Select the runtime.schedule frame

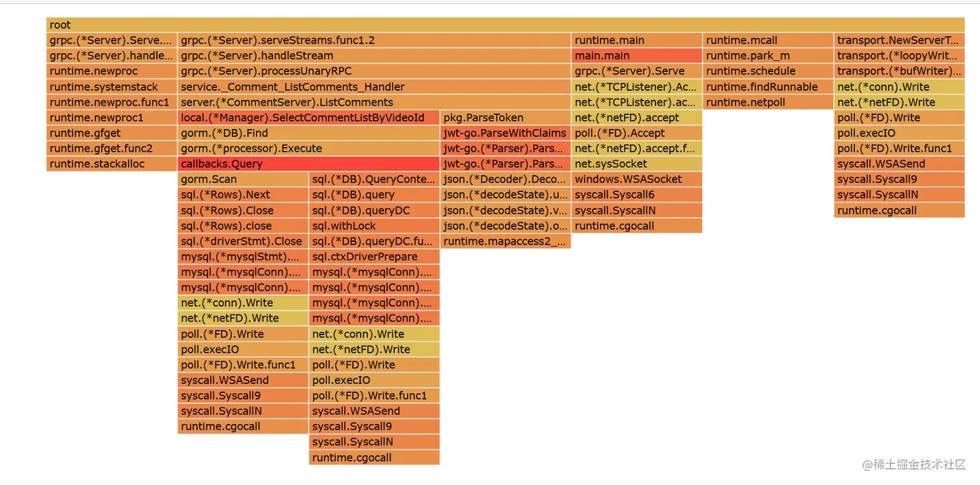point(768,71)
